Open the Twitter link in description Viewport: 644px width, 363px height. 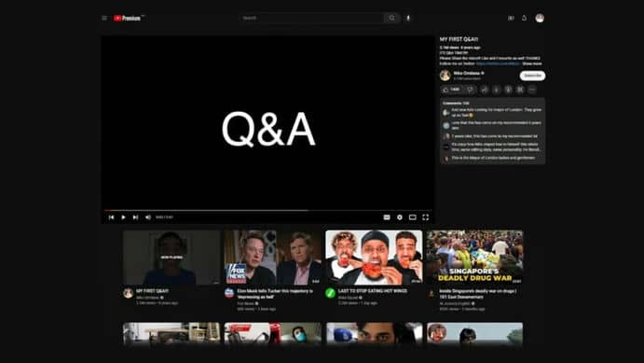click(498, 63)
